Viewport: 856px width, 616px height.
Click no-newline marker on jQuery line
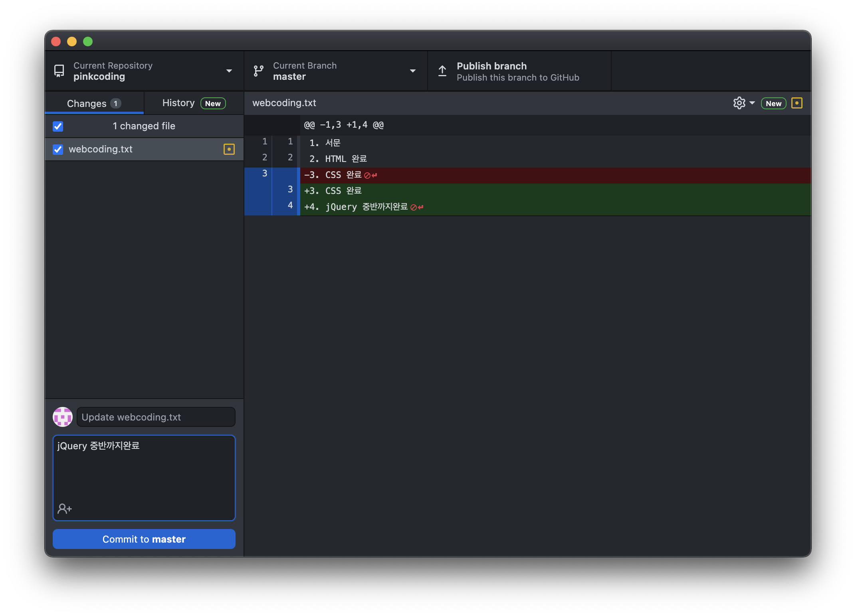pos(417,207)
